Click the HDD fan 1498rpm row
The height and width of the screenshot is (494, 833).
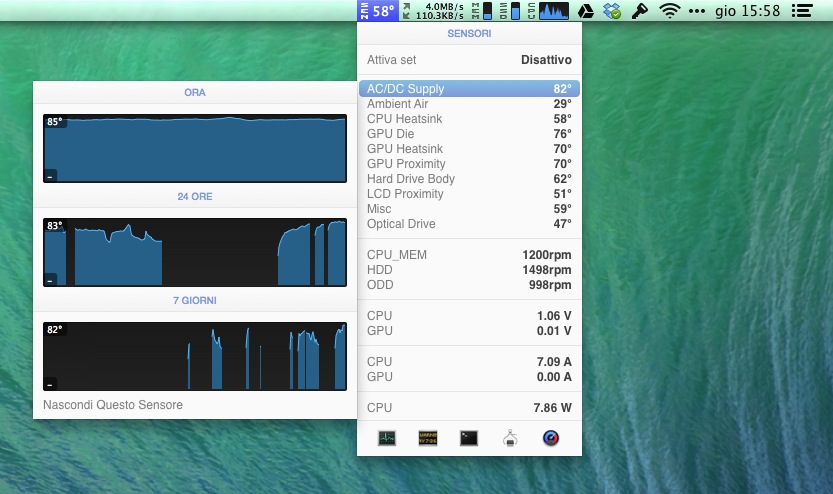tap(470, 270)
